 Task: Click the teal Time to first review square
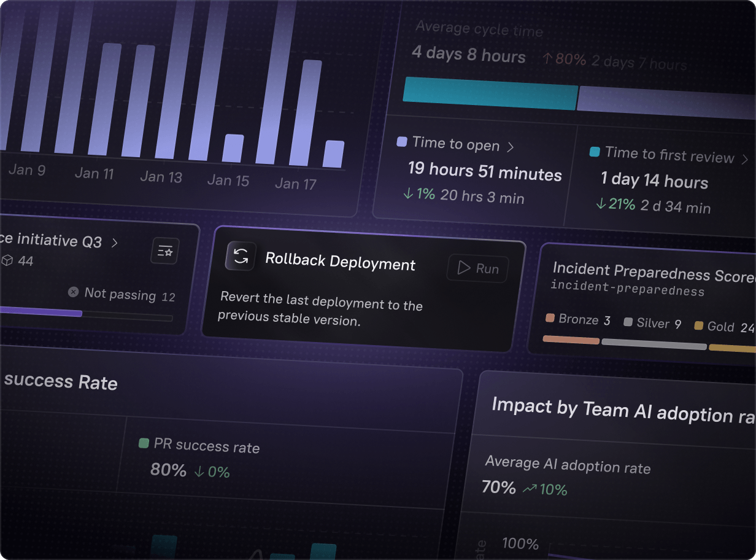[x=594, y=151]
